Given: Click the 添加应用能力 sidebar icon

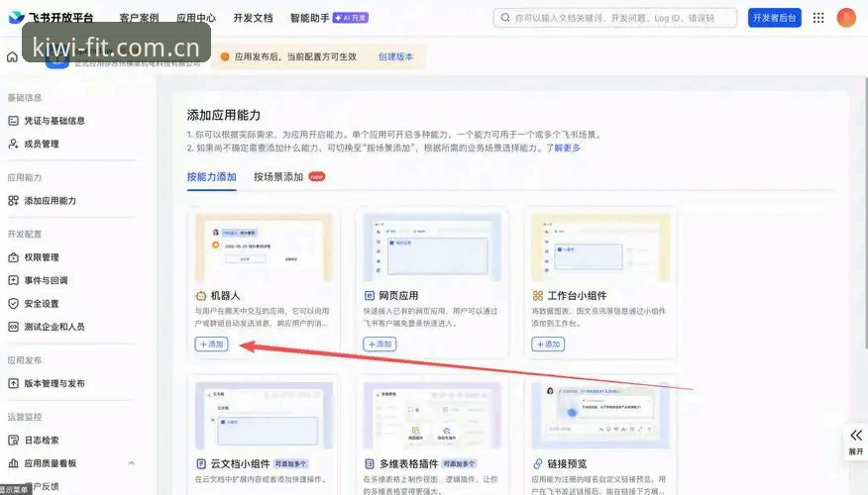Looking at the screenshot, I should (x=13, y=201).
